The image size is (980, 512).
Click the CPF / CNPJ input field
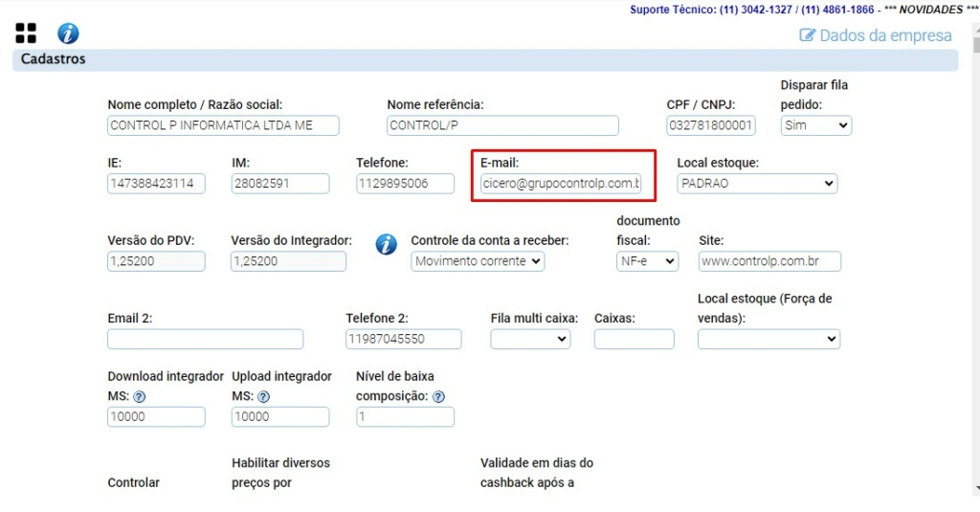(x=711, y=125)
